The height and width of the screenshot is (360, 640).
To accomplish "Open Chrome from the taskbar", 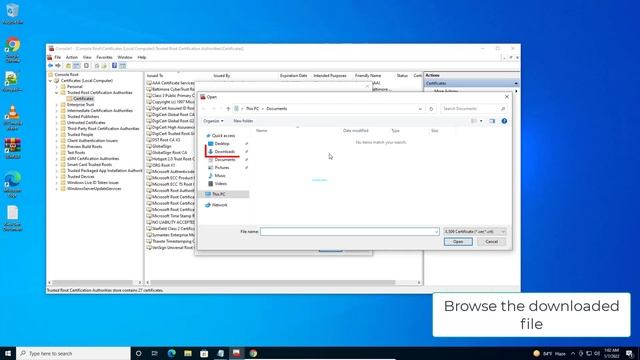I will click(x=253, y=353).
